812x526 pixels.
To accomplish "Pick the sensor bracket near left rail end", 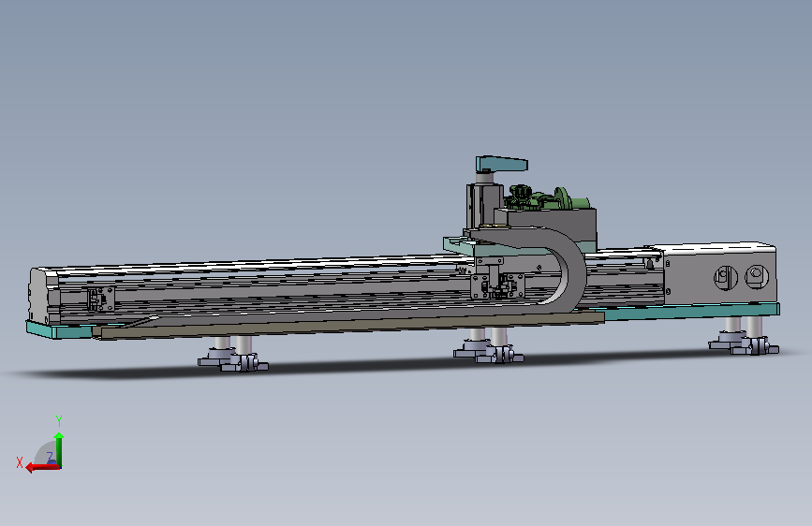I will (101, 300).
